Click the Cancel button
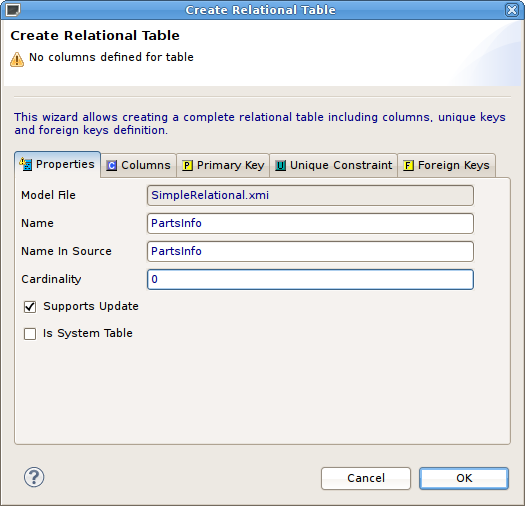The image size is (525, 506). coord(366,478)
